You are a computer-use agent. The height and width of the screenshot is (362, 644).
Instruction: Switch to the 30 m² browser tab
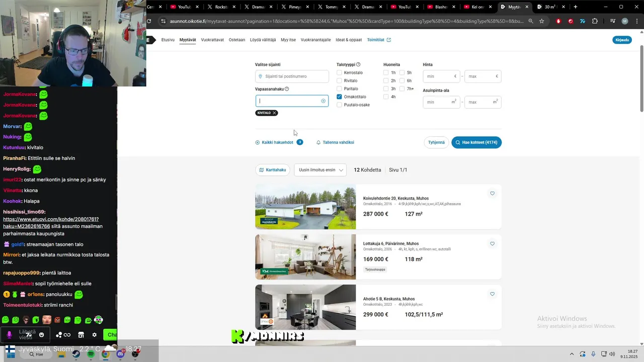550,7
